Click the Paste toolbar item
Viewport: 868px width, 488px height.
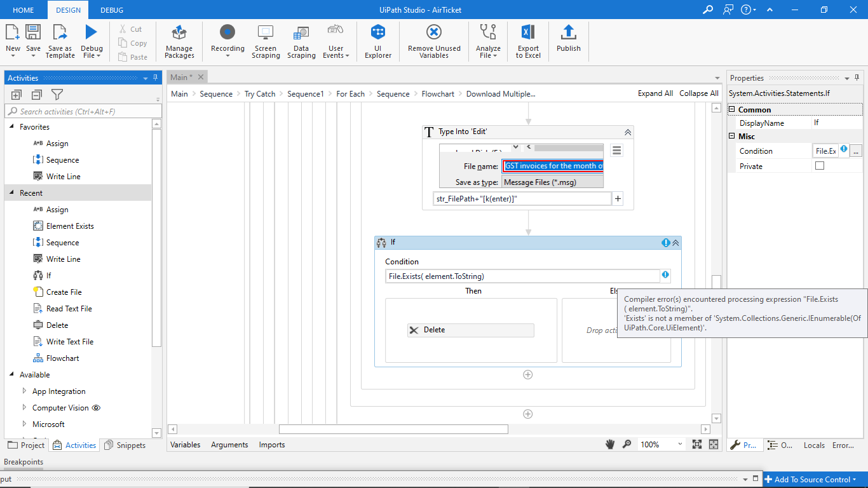coord(132,57)
